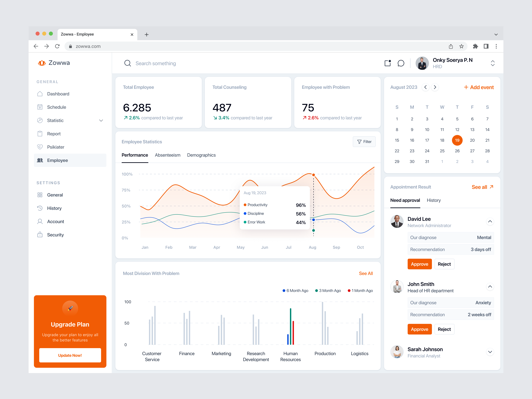Click the notifications clipboard icon in the header
Viewport: 532px width, 399px height.
(x=388, y=63)
